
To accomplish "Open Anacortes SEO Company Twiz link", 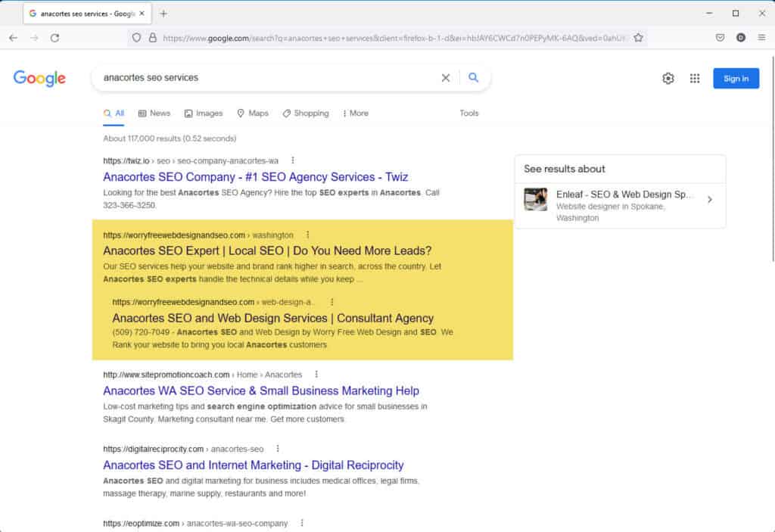I will pyautogui.click(x=256, y=177).
